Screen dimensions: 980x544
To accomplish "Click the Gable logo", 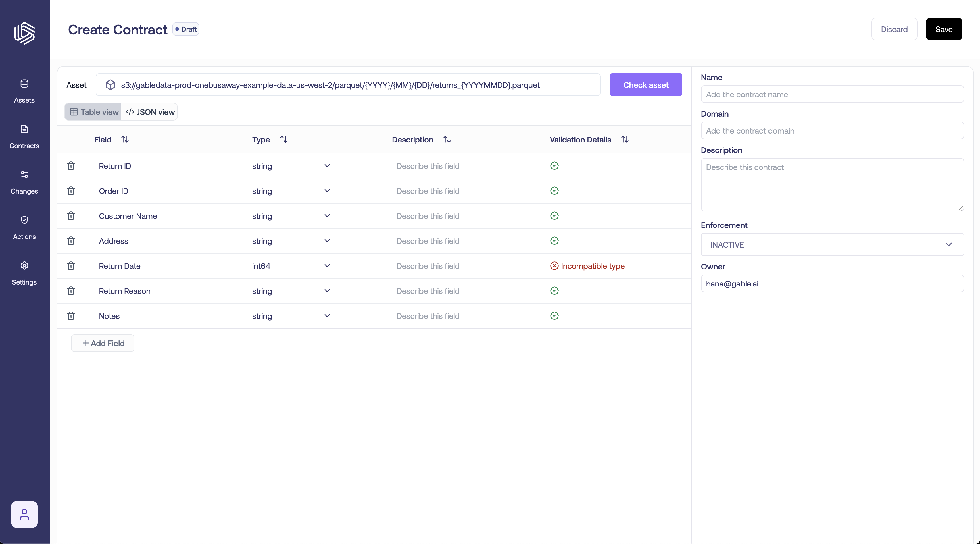I will pyautogui.click(x=24, y=33).
